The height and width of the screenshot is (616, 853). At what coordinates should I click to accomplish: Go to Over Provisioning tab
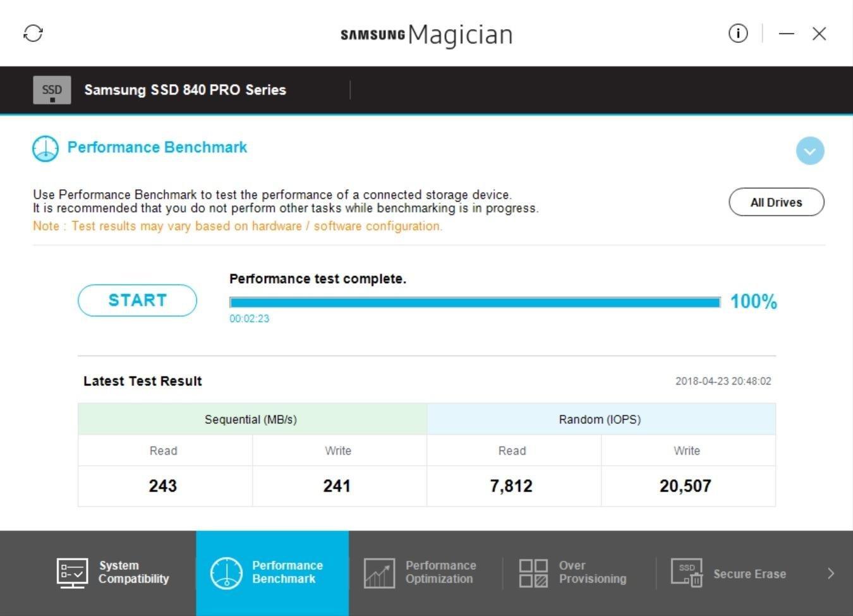[592, 572]
